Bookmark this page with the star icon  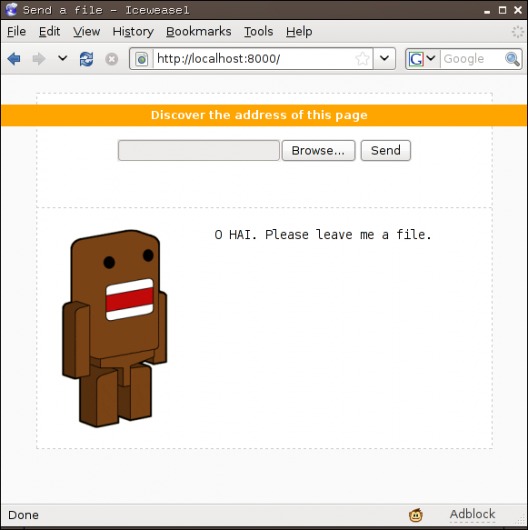tap(362, 59)
